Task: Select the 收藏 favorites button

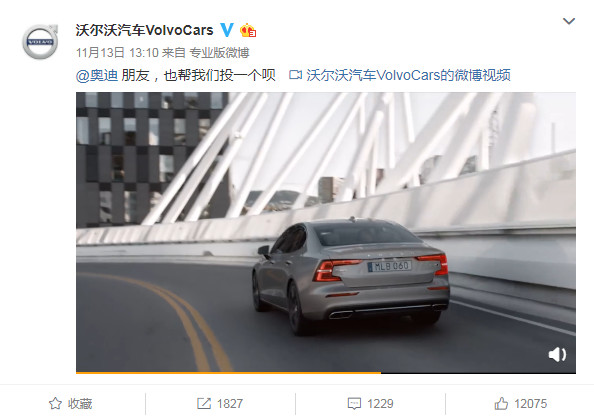Action: pyautogui.click(x=70, y=403)
